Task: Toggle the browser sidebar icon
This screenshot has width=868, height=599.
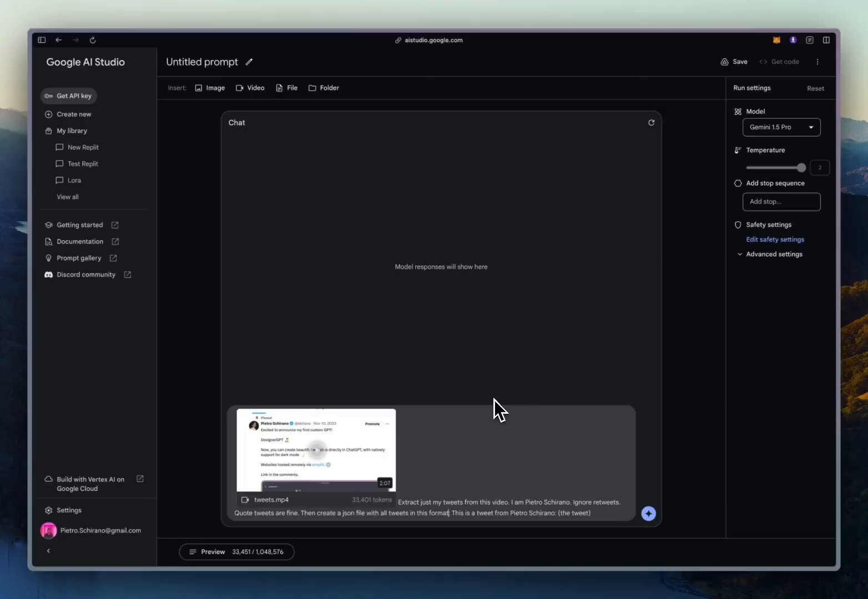Action: [42, 40]
